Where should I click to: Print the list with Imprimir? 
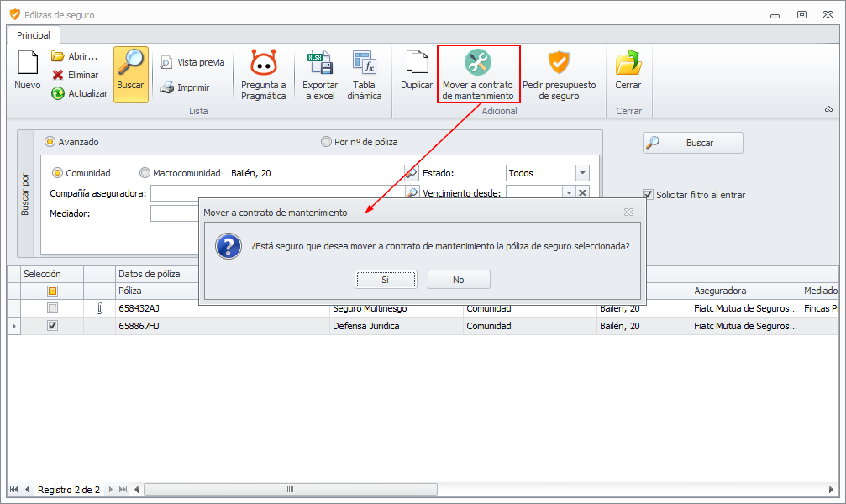185,87
